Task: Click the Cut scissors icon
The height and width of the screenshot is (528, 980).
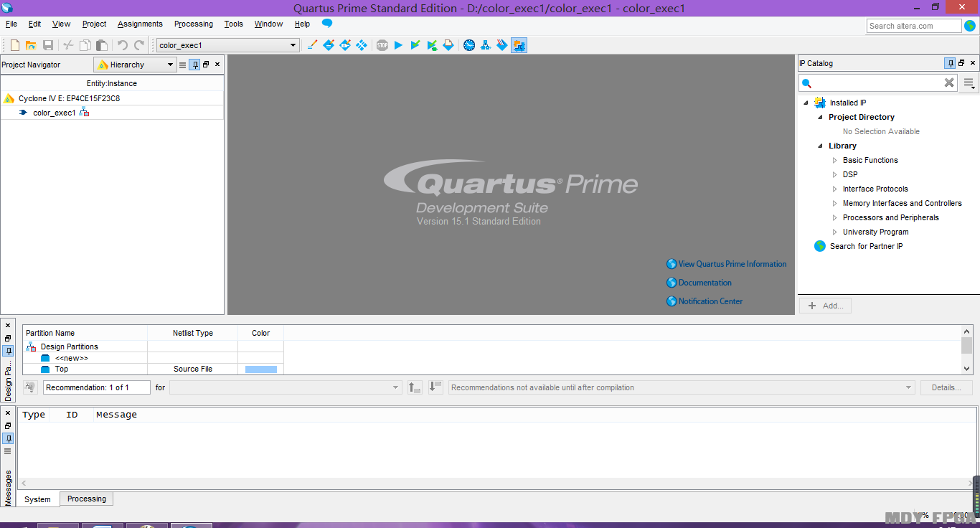Action: pyautogui.click(x=68, y=45)
